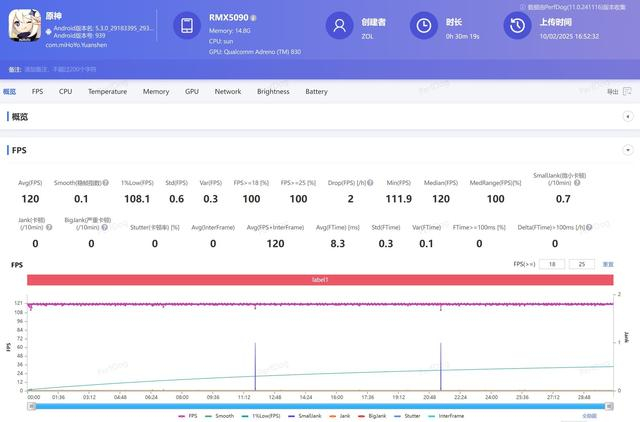Click the blue reset link by FPS thresholds
Image resolution: width=640 pixels, height=422 pixels.
[x=607, y=264]
